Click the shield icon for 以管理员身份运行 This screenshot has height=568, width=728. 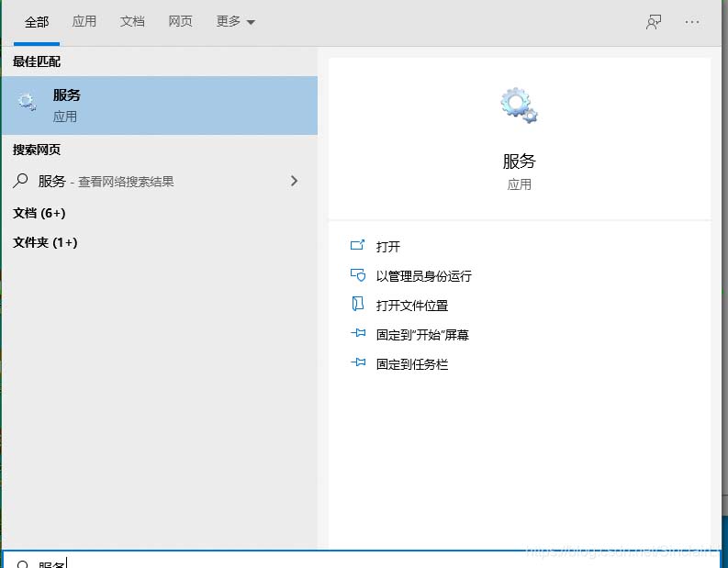click(358, 275)
